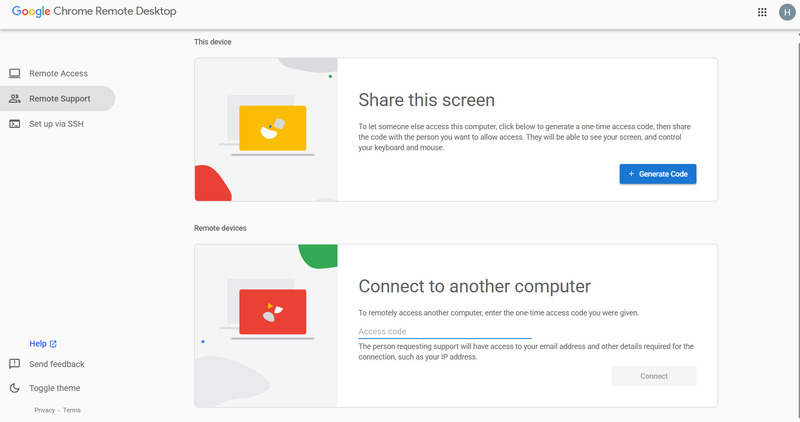The height and width of the screenshot is (422, 800).
Task: Open the Privacy link
Action: pyautogui.click(x=44, y=410)
